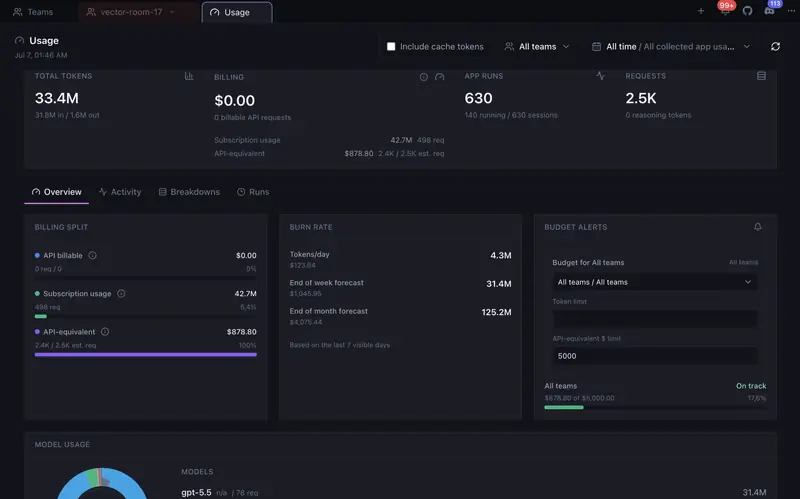Click the 42.7M value in Billing Split
The height and width of the screenshot is (499, 800).
click(x=245, y=293)
